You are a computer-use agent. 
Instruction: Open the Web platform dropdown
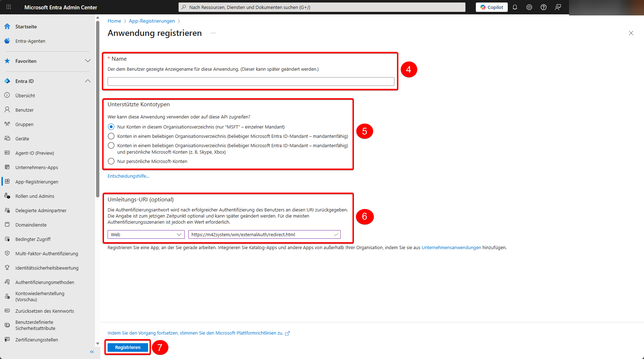tap(146, 234)
